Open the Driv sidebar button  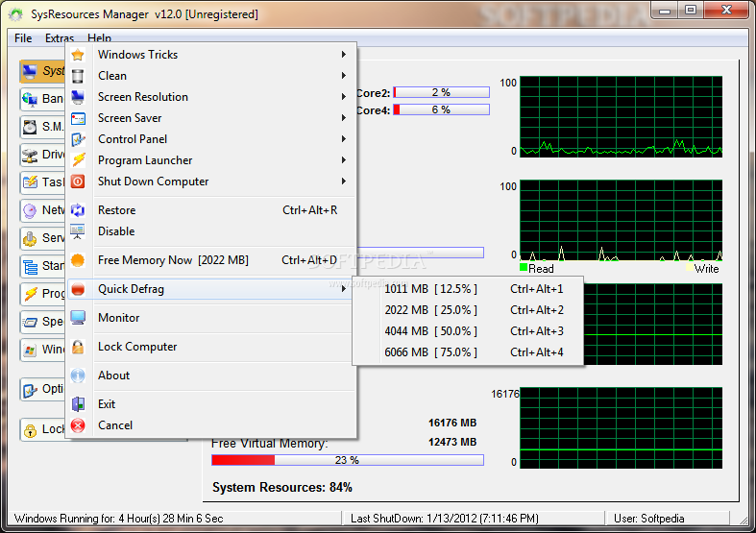[42, 155]
